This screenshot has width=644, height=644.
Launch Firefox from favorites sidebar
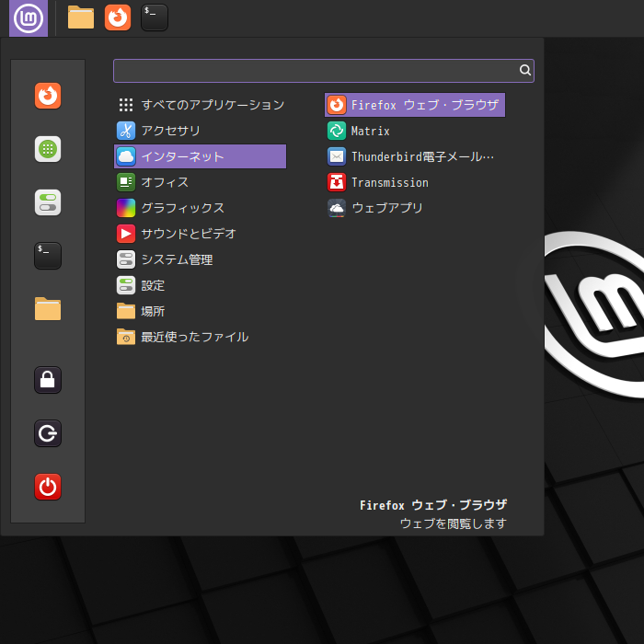(x=48, y=96)
